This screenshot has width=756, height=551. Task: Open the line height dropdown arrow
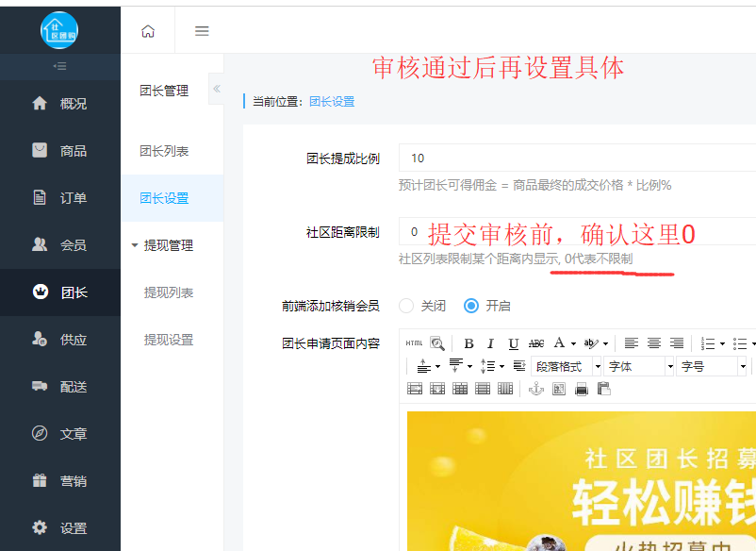501,367
